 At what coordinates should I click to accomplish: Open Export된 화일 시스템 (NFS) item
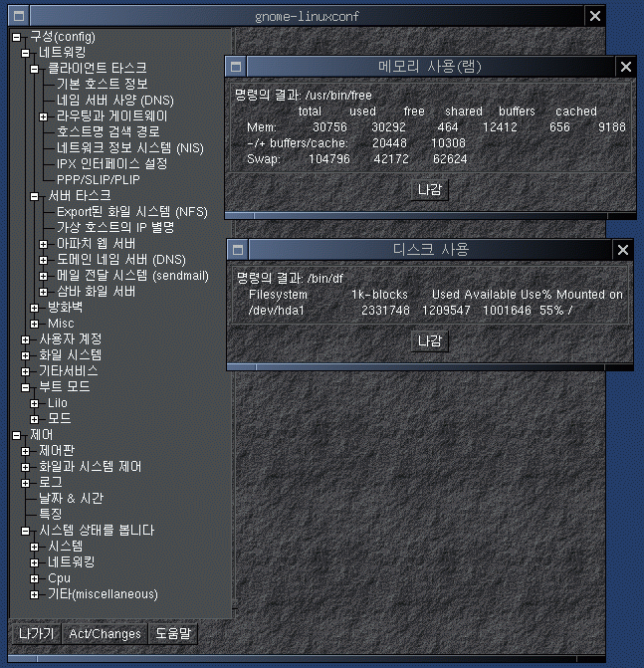tap(132, 212)
